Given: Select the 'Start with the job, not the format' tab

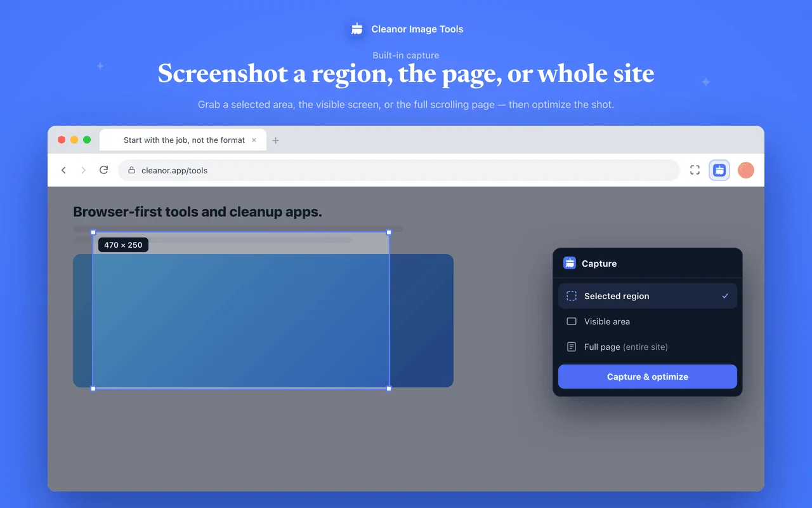Looking at the screenshot, I should click(x=183, y=140).
